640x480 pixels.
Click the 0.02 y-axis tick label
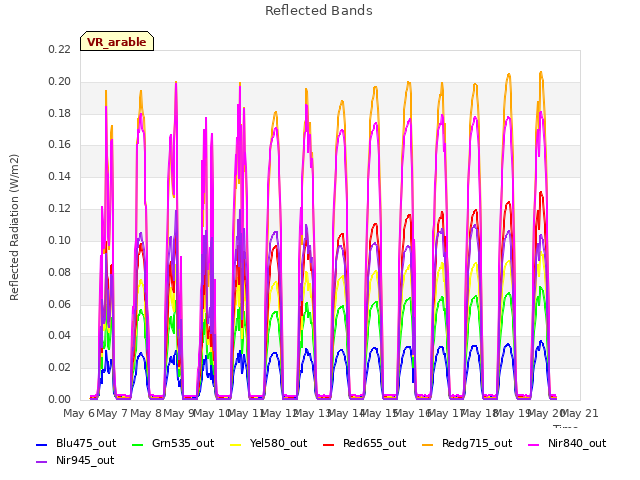[60, 367]
